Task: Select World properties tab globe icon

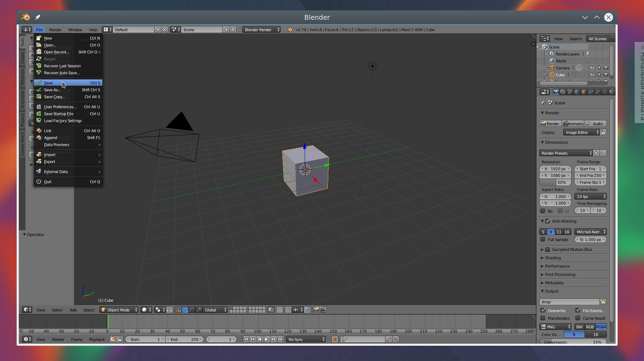Action: 577,92
